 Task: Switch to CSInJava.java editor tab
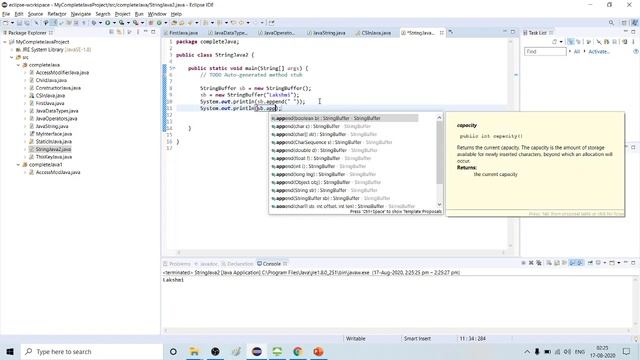(x=373, y=33)
